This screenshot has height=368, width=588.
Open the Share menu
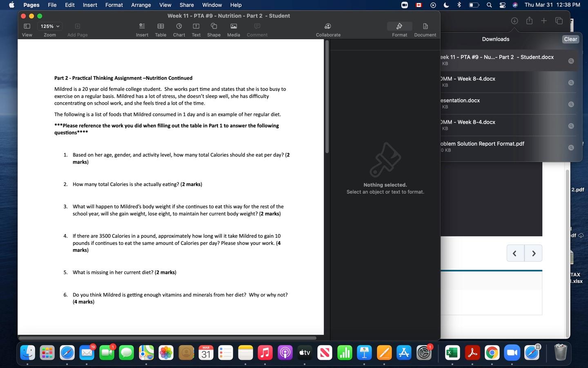[x=186, y=5]
